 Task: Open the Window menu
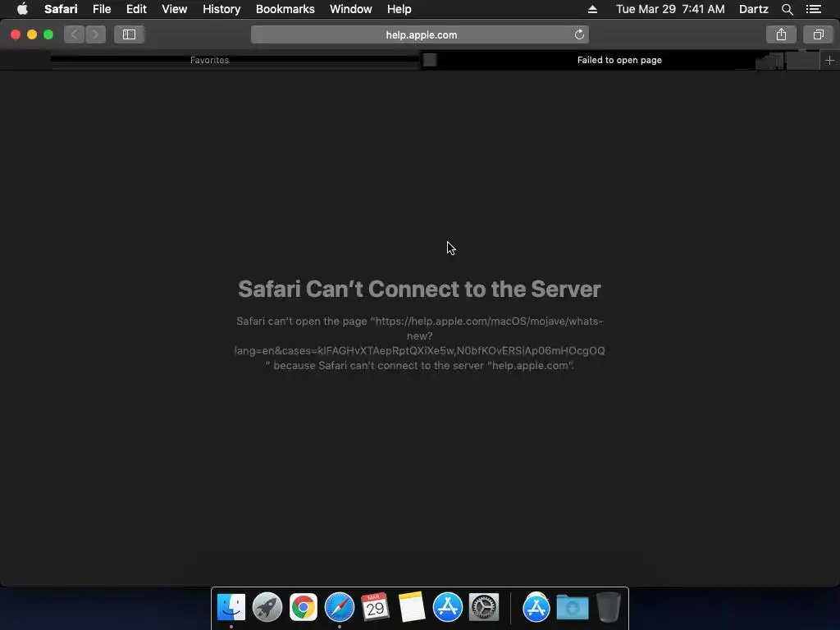point(351,9)
